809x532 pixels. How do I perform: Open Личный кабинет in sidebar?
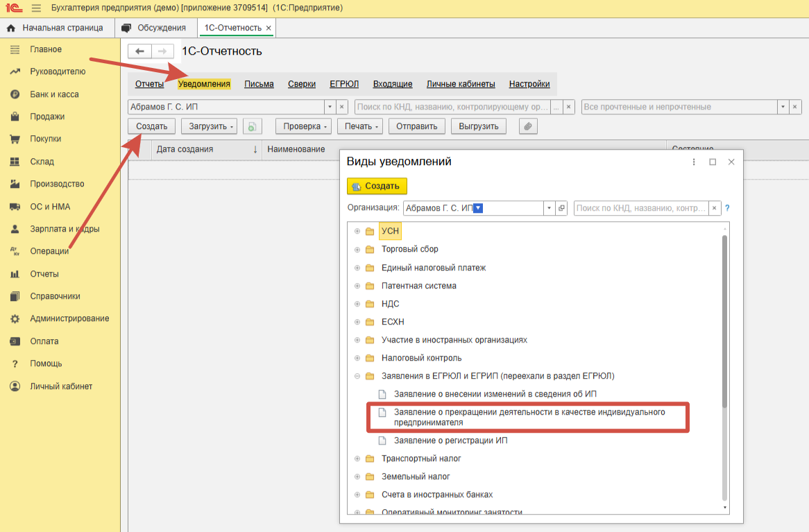[x=61, y=386]
